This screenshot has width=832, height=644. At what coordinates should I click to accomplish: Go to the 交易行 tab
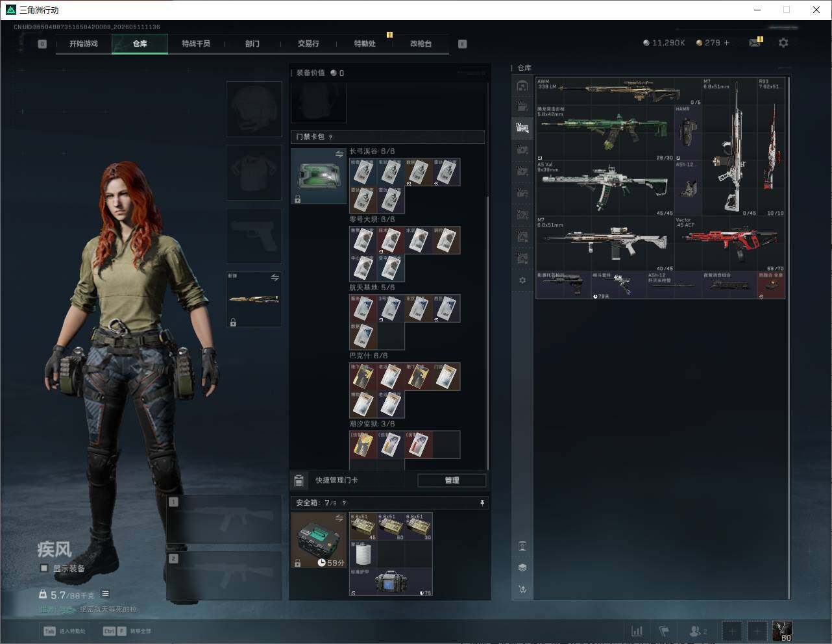point(308,43)
